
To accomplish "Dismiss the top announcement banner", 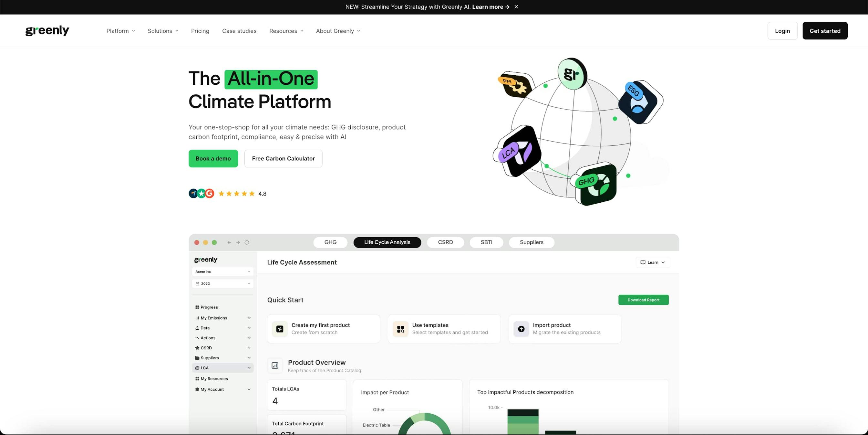I will click(x=516, y=7).
